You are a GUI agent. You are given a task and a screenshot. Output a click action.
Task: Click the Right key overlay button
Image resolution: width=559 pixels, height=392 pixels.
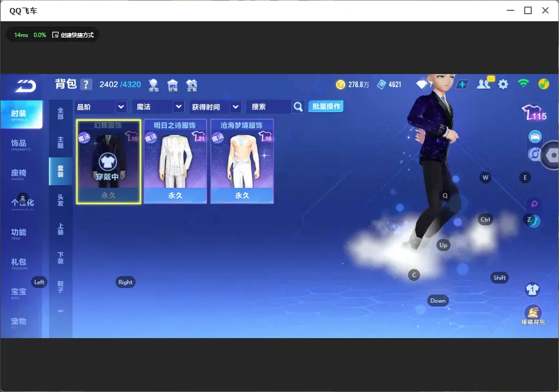click(125, 282)
